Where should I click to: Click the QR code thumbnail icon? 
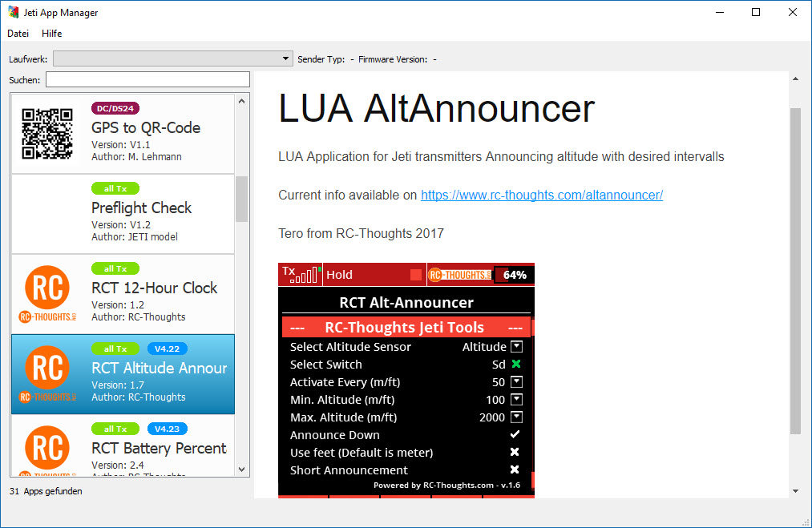point(47,134)
